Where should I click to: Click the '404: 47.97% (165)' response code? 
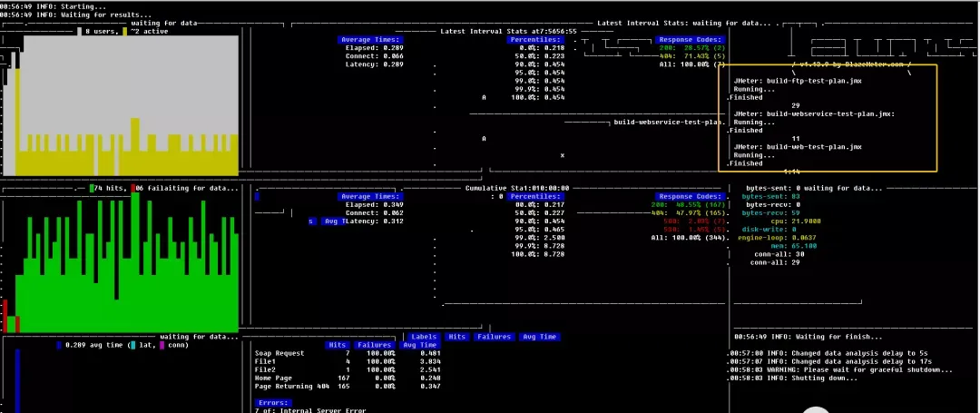(x=690, y=212)
